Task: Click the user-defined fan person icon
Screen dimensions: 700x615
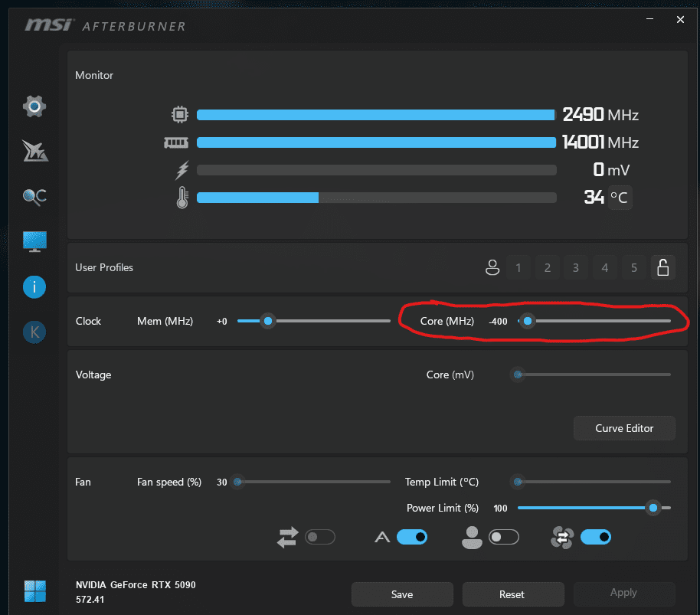Action: (x=472, y=538)
